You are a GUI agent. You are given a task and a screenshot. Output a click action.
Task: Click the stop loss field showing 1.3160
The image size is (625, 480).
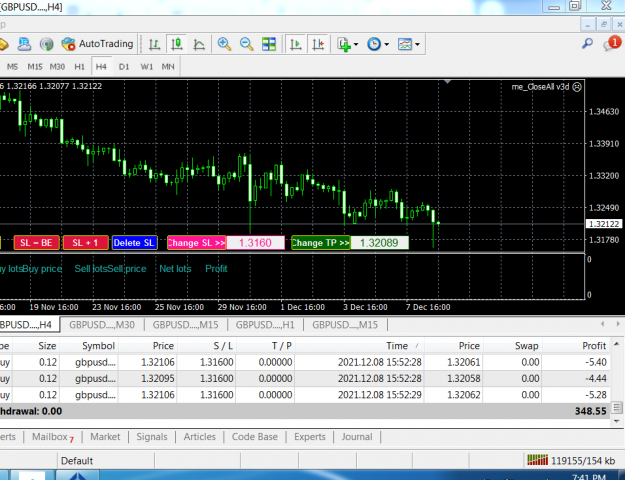pyautogui.click(x=256, y=243)
